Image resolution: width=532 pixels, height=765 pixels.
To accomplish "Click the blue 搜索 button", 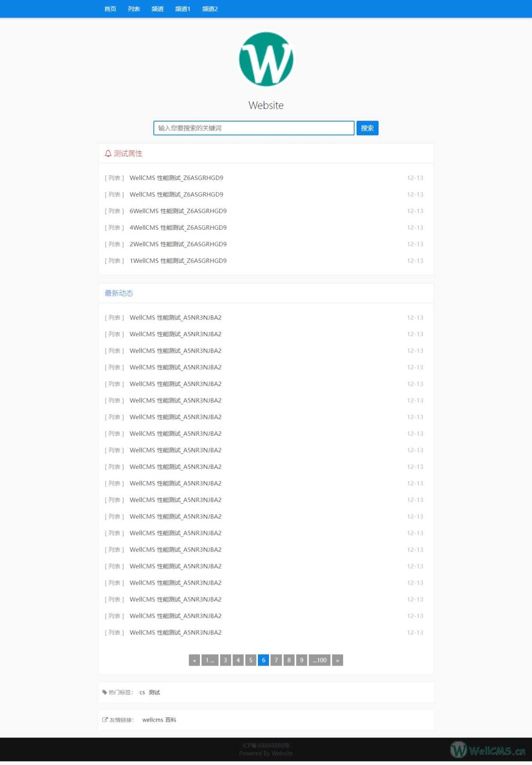I will [x=367, y=128].
